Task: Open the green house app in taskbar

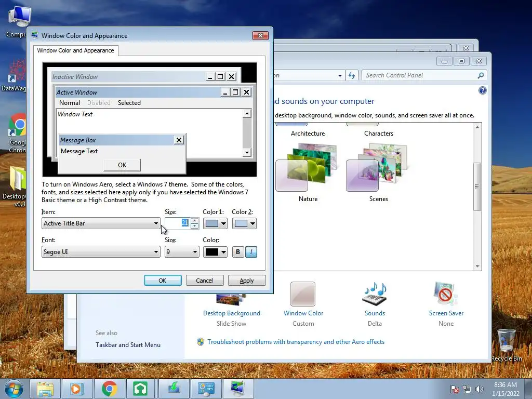Action: (140, 389)
